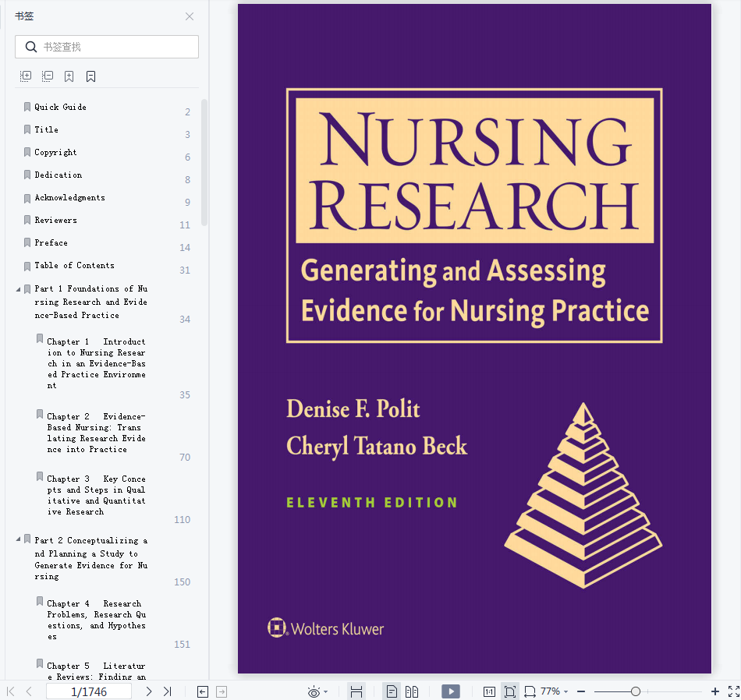Switch to single page view

pos(392,691)
